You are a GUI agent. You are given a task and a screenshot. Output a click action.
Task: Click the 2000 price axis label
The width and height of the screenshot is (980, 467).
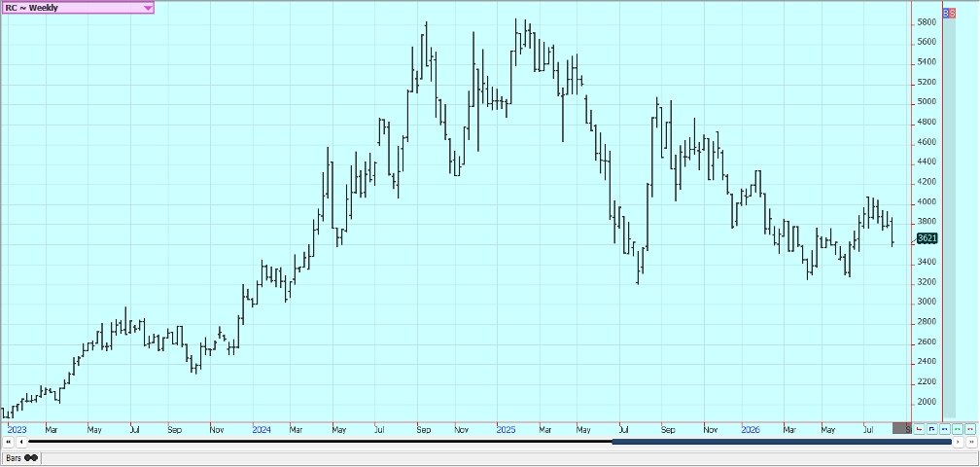[926, 402]
